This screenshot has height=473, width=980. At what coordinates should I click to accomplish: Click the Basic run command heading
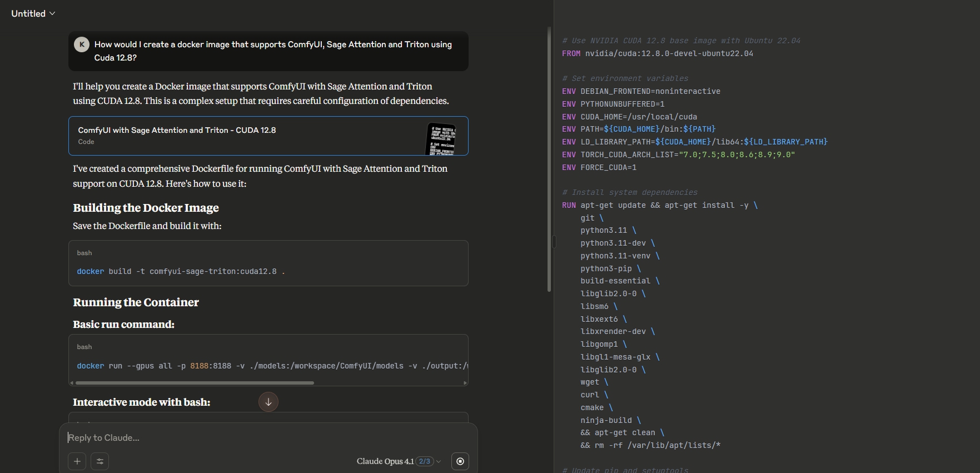123,325
